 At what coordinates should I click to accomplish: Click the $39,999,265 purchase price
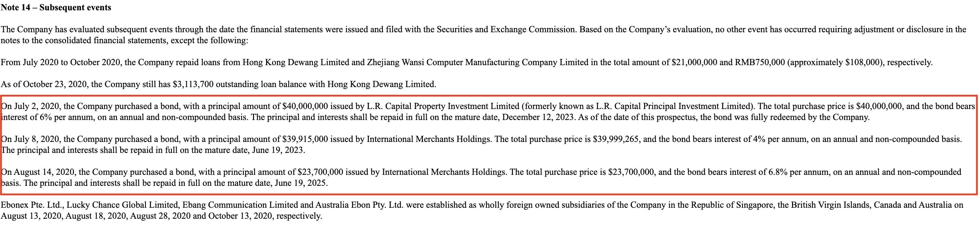click(616, 140)
